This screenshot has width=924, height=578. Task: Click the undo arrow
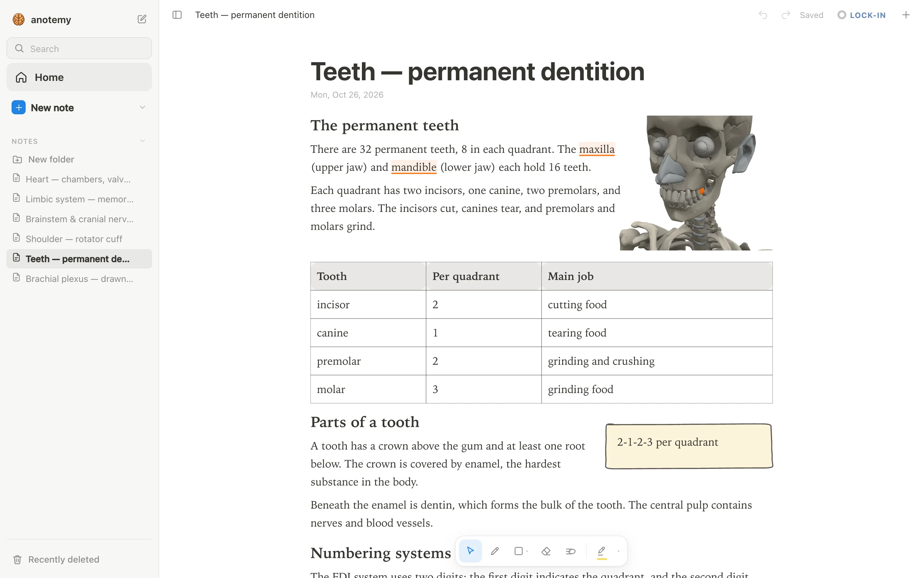coord(763,15)
